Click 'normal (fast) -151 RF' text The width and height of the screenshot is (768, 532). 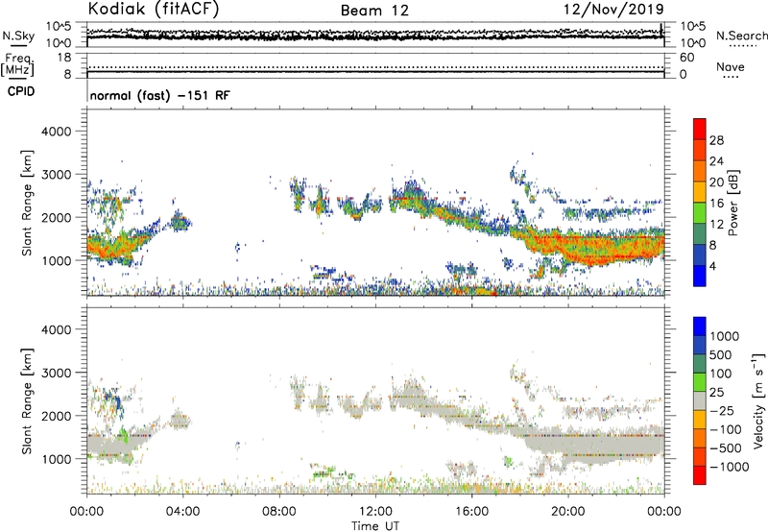tap(159, 95)
